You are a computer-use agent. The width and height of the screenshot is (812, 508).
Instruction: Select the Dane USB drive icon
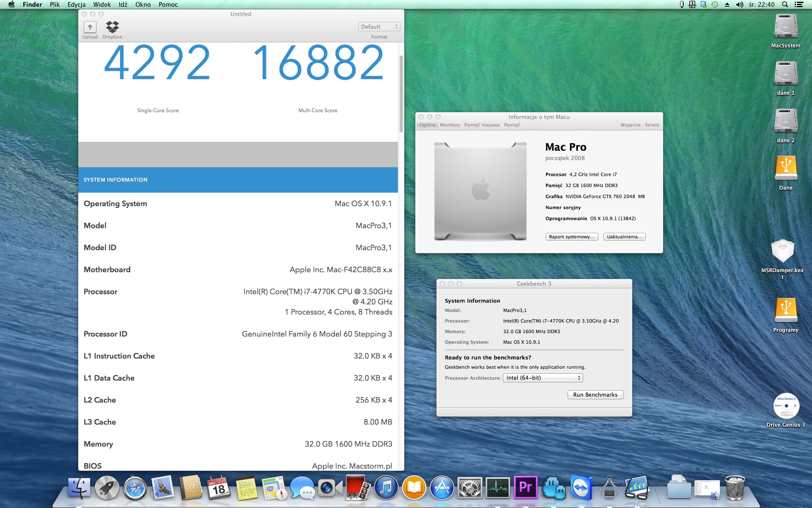point(786,169)
